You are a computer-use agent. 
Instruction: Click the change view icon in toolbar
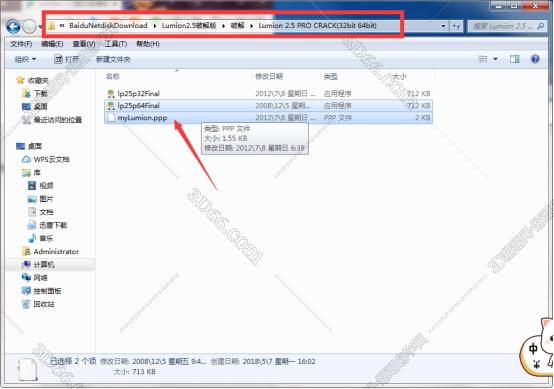pyautogui.click(x=483, y=59)
